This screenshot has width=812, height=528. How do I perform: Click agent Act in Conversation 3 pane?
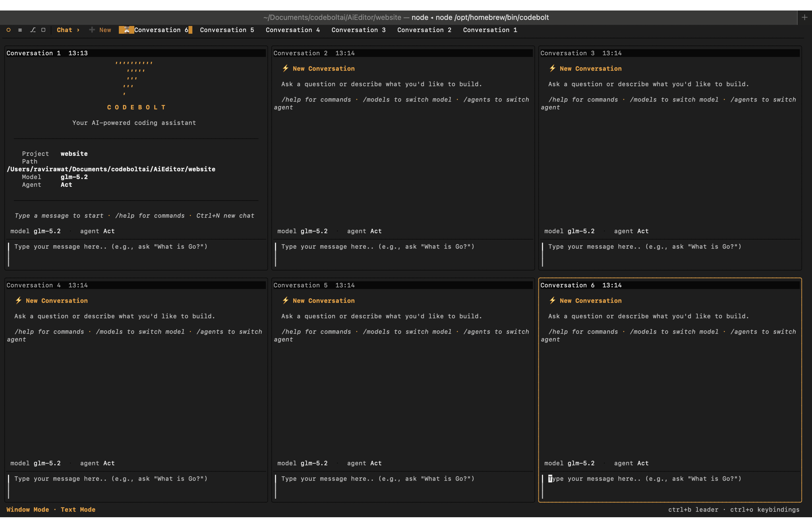coord(632,231)
